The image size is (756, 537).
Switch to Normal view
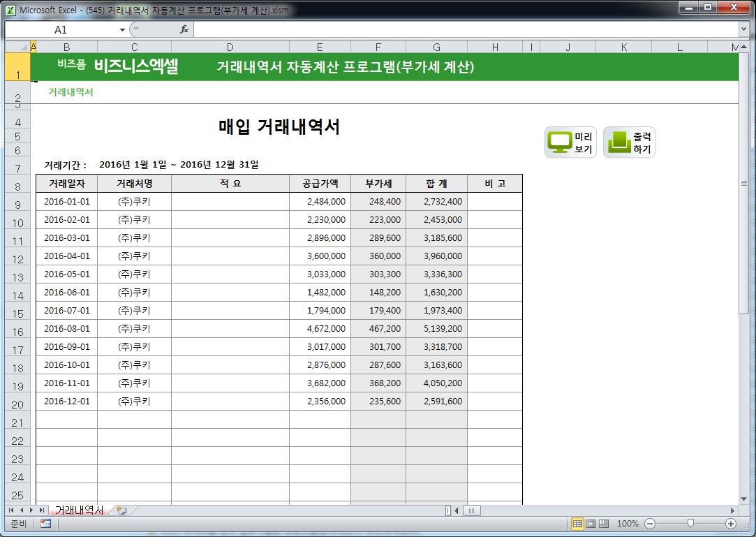pos(577,524)
